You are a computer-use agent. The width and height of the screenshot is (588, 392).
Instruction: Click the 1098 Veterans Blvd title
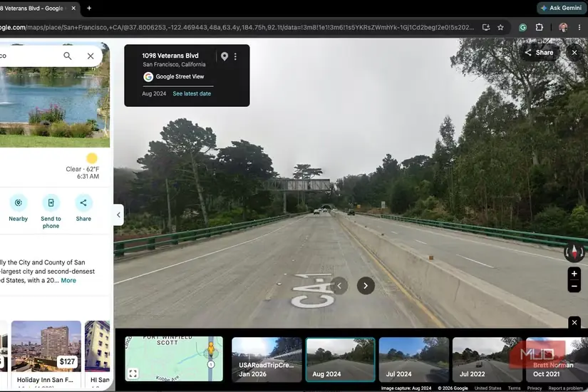coord(170,56)
